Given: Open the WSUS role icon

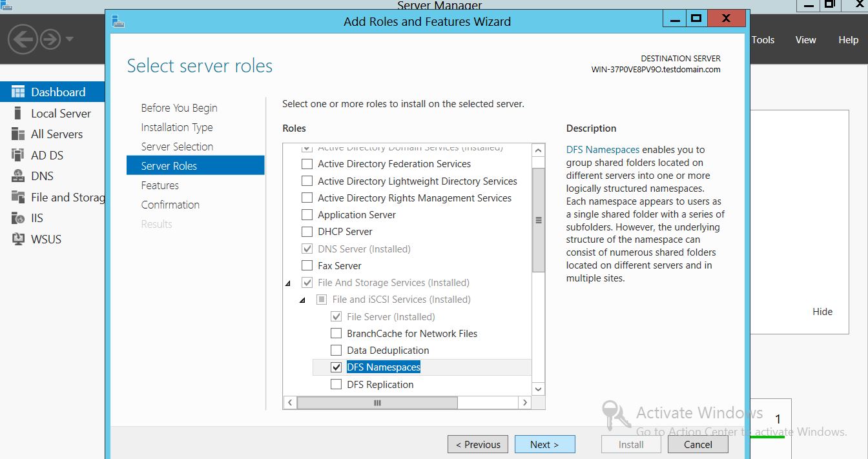Looking at the screenshot, I should pyautogui.click(x=18, y=240).
